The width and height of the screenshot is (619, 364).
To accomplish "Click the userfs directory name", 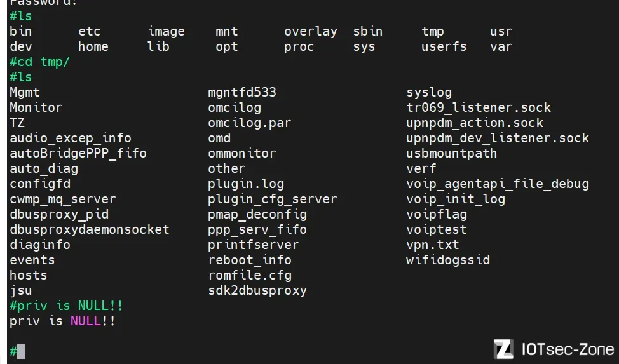I will click(x=444, y=46).
